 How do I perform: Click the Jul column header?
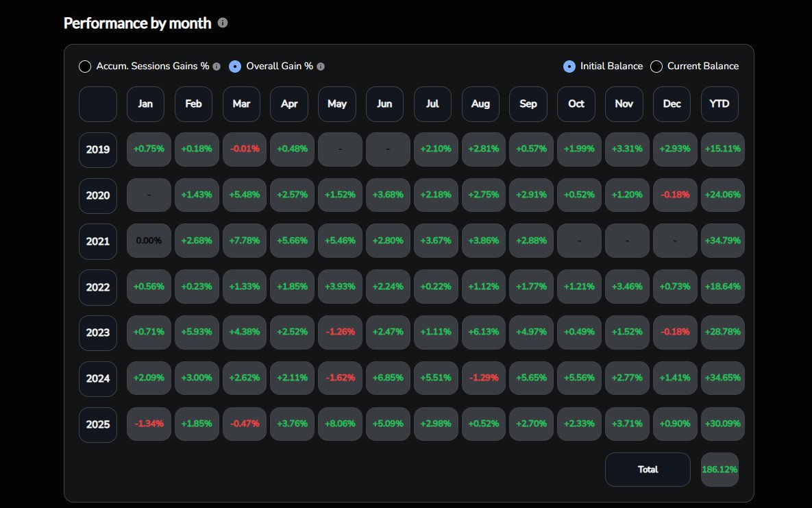point(432,104)
